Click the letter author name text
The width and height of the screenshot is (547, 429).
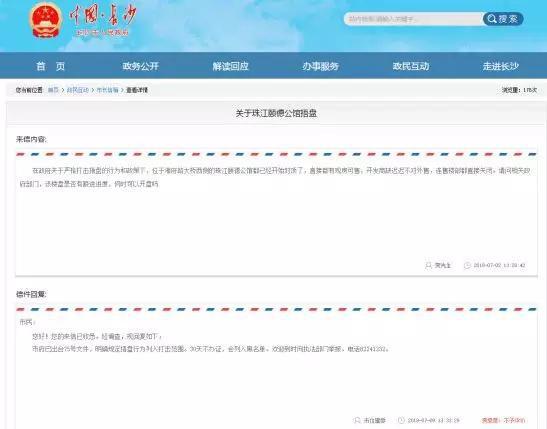[443, 266]
